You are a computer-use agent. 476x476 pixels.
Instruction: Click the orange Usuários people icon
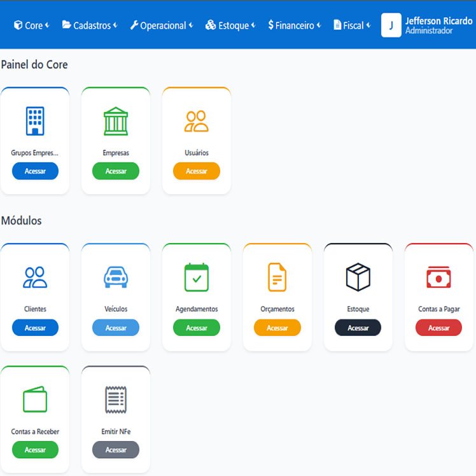point(197,121)
